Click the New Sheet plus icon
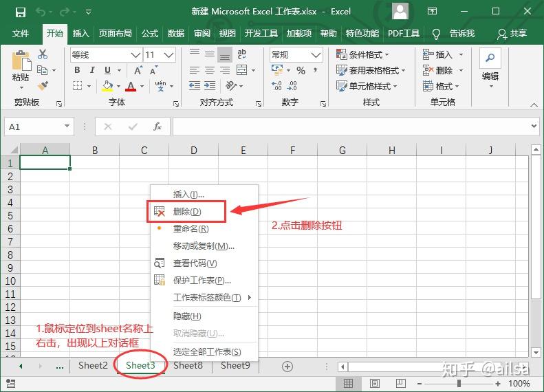Screen dimensions: 544x392 287,367
